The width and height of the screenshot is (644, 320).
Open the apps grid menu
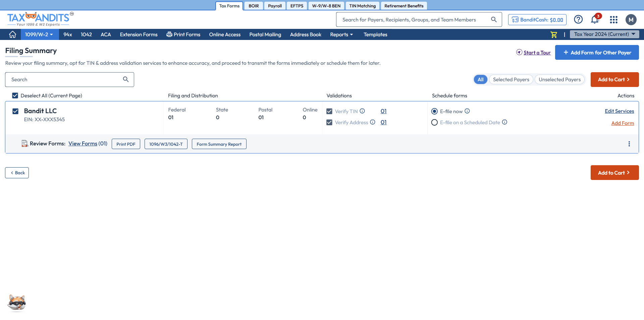[x=613, y=20]
